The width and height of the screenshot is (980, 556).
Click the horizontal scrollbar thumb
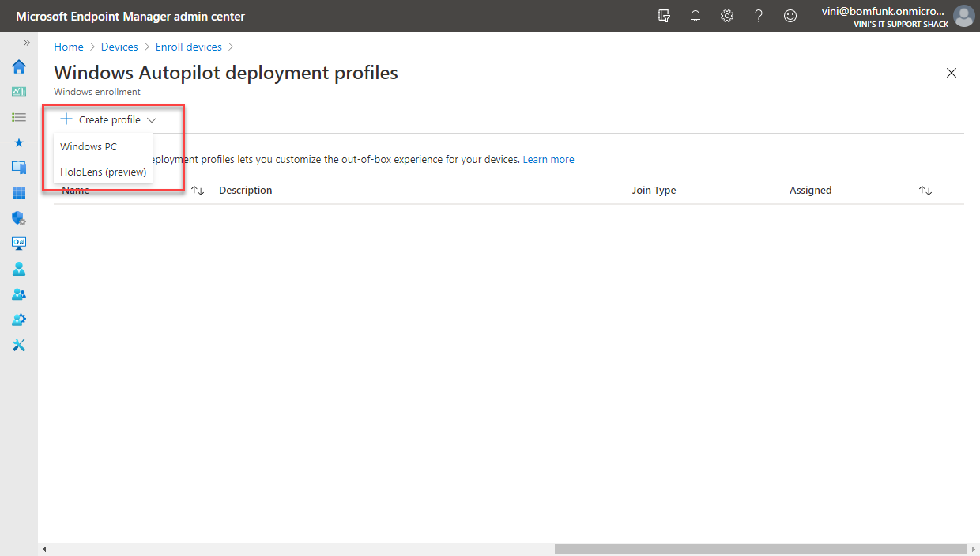pos(760,549)
